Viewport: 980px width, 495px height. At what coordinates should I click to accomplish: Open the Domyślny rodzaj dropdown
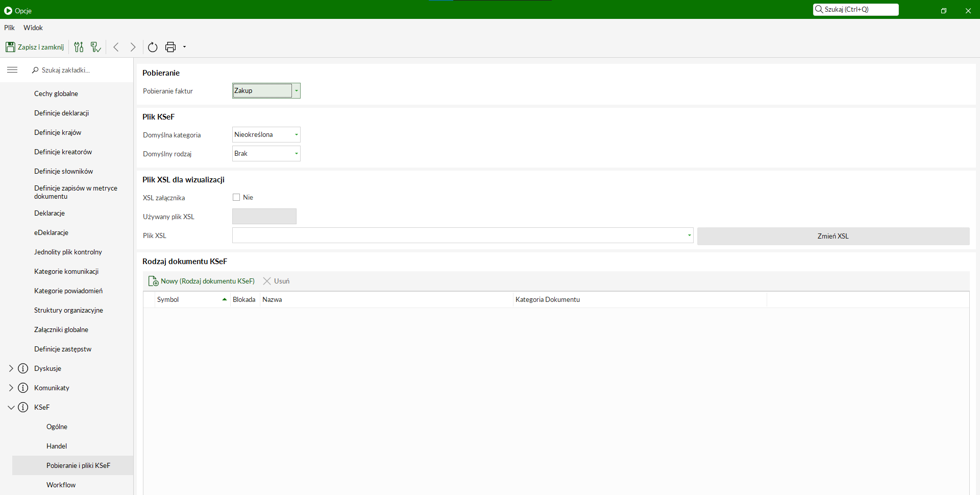(x=296, y=154)
